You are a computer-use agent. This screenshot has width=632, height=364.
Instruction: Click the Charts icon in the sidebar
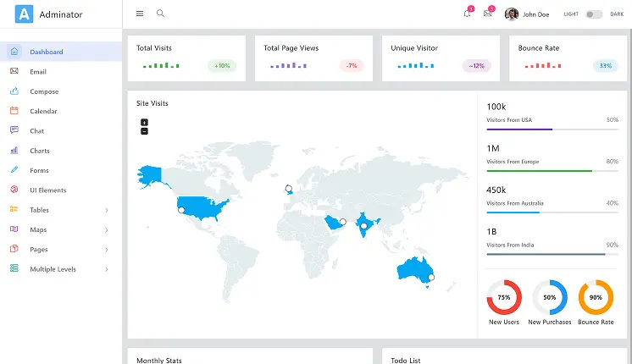coord(14,150)
